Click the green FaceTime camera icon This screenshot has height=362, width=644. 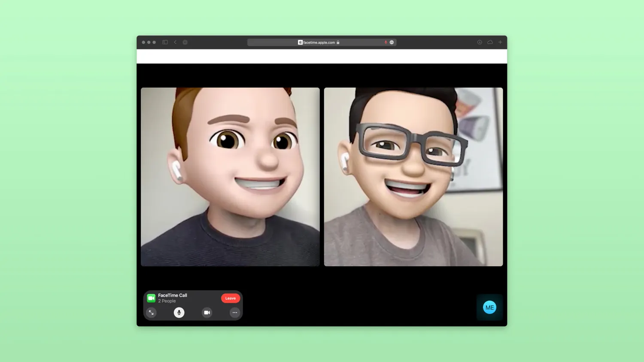click(151, 298)
